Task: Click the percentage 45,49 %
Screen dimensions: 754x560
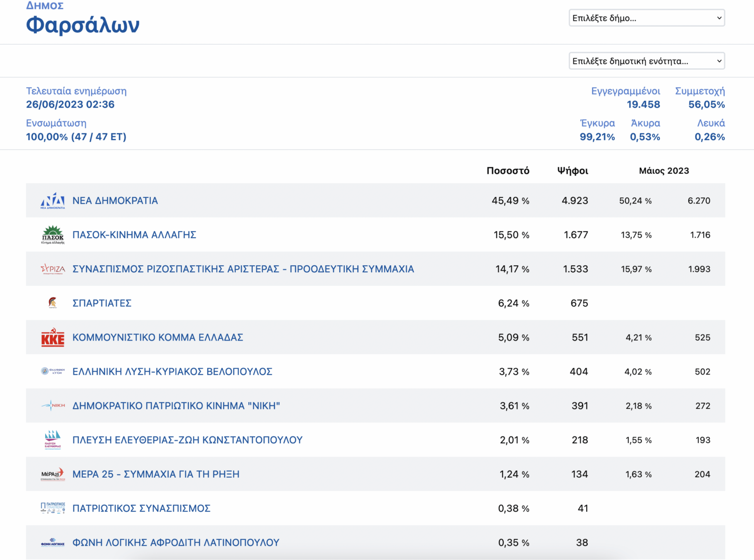Action: pyautogui.click(x=510, y=200)
